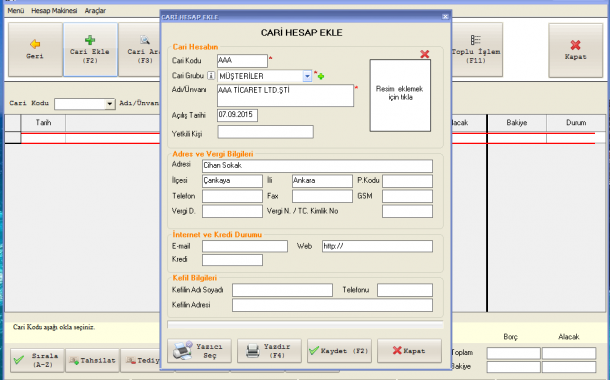Show Cari Grubu info icon
Image resolution: width=610 pixels, height=380 pixels.
(x=210, y=76)
